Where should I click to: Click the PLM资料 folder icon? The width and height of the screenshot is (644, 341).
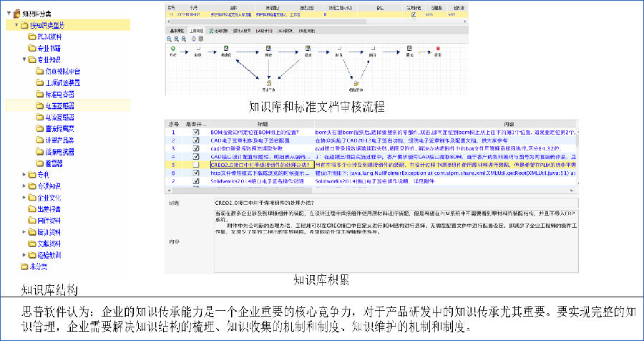pos(32,37)
